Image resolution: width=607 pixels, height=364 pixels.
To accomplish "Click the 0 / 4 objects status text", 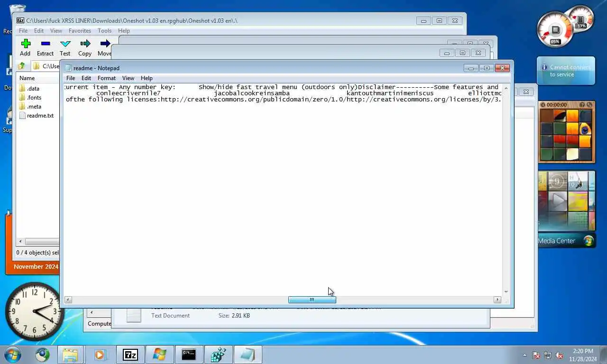I will tap(37, 253).
